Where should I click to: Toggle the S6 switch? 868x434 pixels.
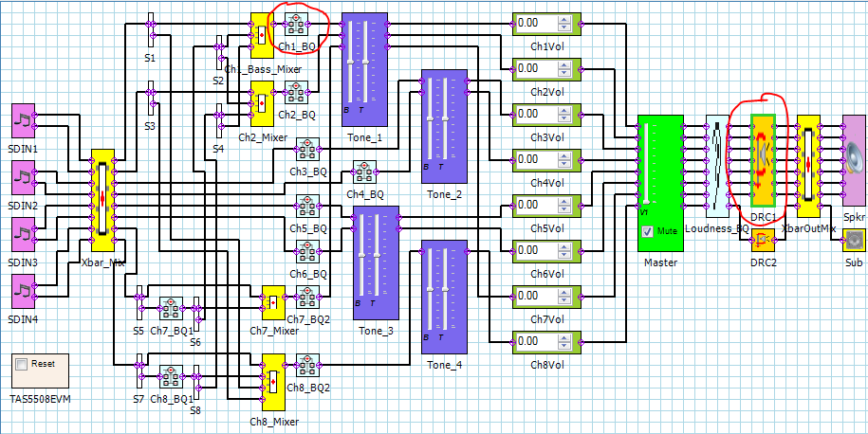196,315
